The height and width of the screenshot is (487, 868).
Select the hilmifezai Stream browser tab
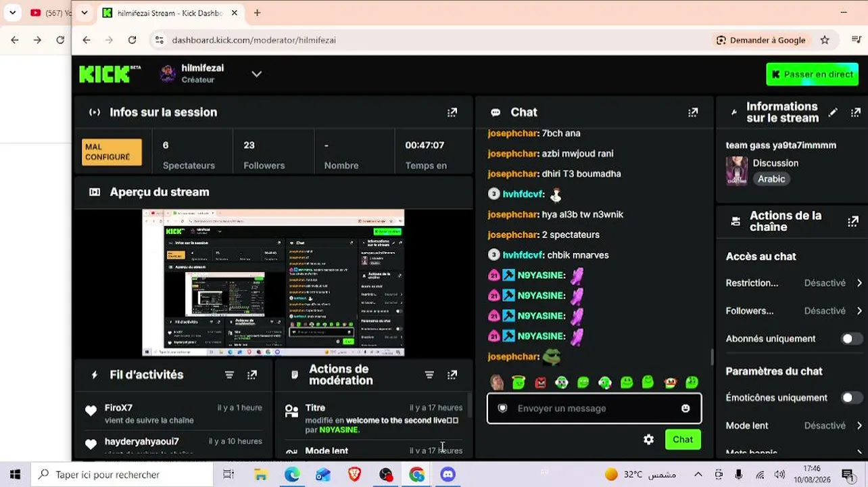169,13
